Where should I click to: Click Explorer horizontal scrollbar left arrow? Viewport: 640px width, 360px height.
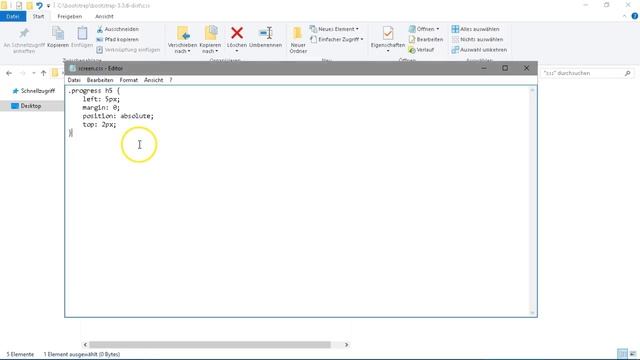coord(85,345)
